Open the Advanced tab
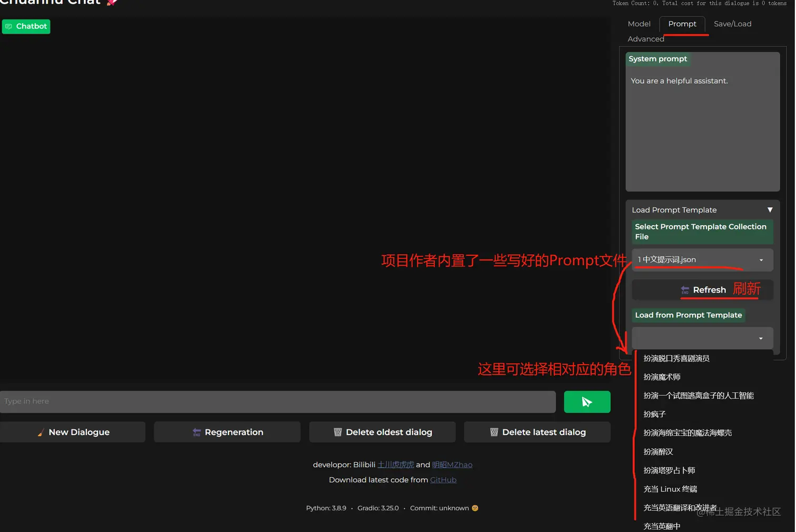 click(x=646, y=39)
